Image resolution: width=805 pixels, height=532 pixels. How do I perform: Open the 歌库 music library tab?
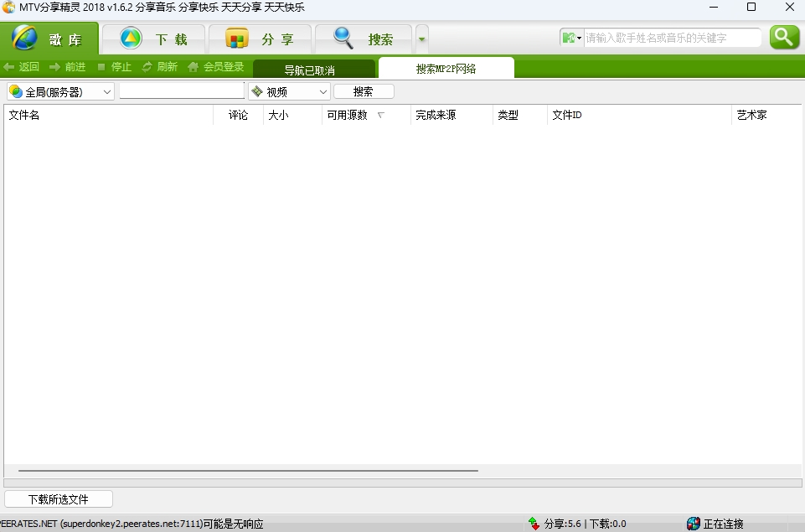[x=49, y=39]
